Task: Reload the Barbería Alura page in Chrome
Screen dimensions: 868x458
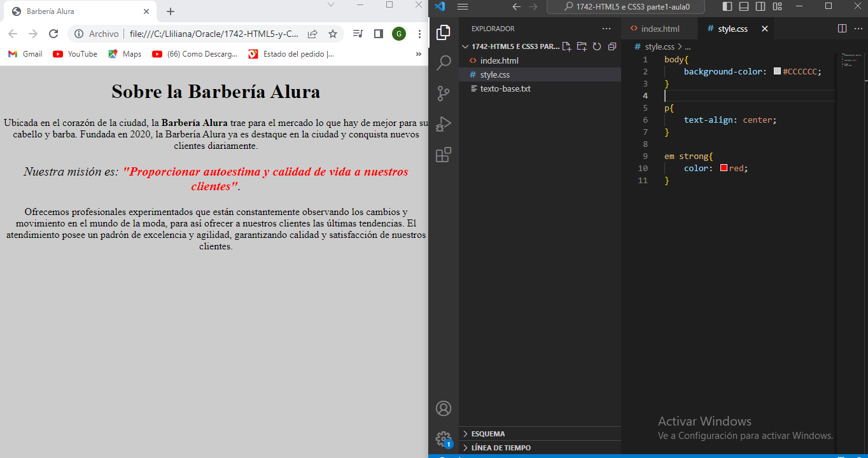Action: pos(53,34)
